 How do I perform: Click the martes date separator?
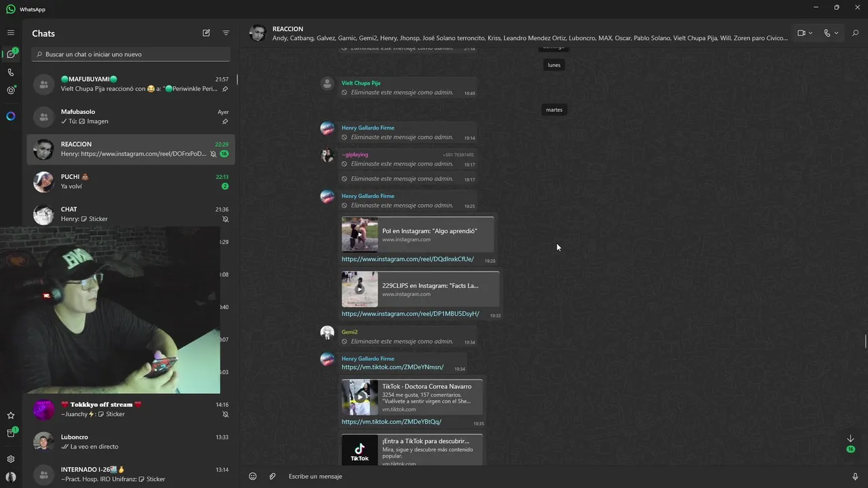tap(554, 110)
